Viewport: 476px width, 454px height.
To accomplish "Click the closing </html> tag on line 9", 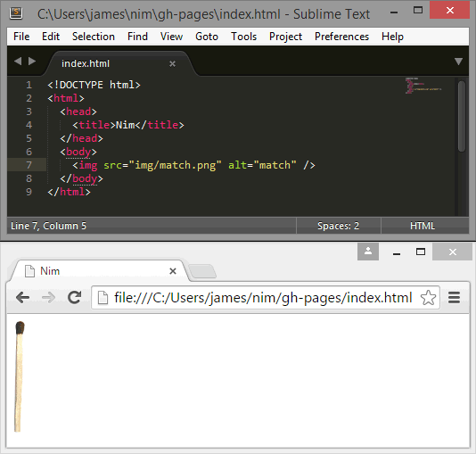I will [x=69, y=192].
